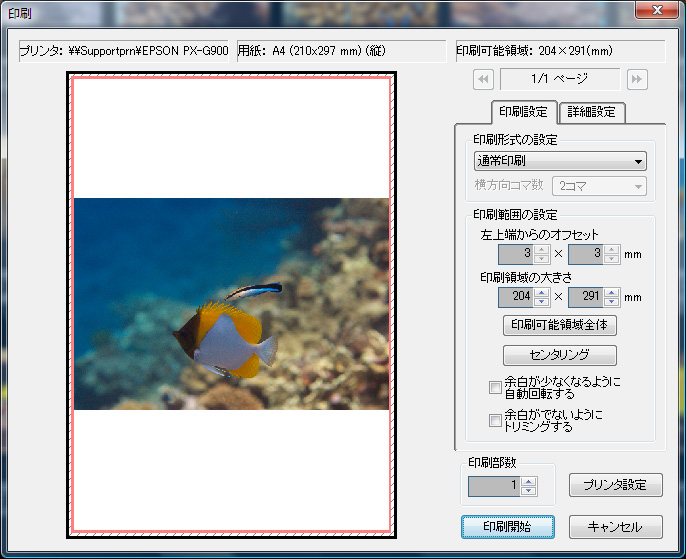Click the 印刷可能領域 204×291 info text

click(560, 51)
